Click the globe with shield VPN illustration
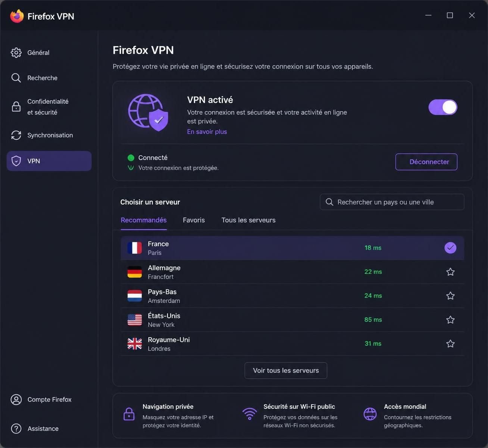488x448 pixels. pos(148,112)
